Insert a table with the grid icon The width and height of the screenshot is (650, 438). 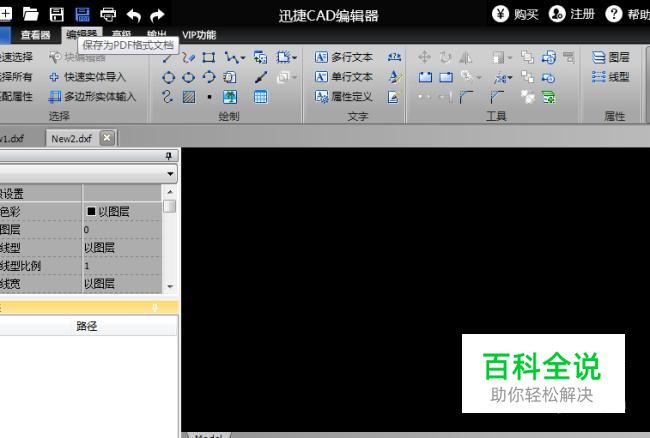coord(260,97)
